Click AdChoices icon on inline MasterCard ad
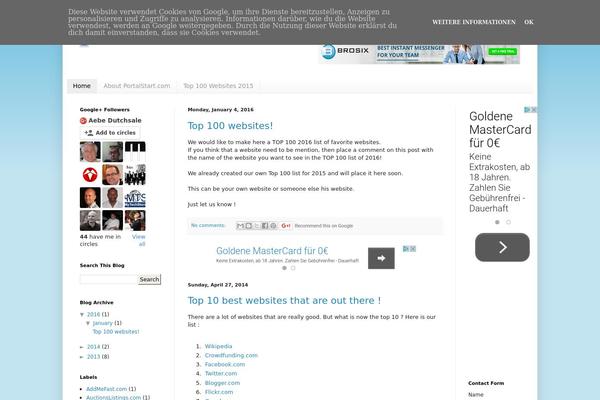The height and width of the screenshot is (400, 600). (406, 249)
